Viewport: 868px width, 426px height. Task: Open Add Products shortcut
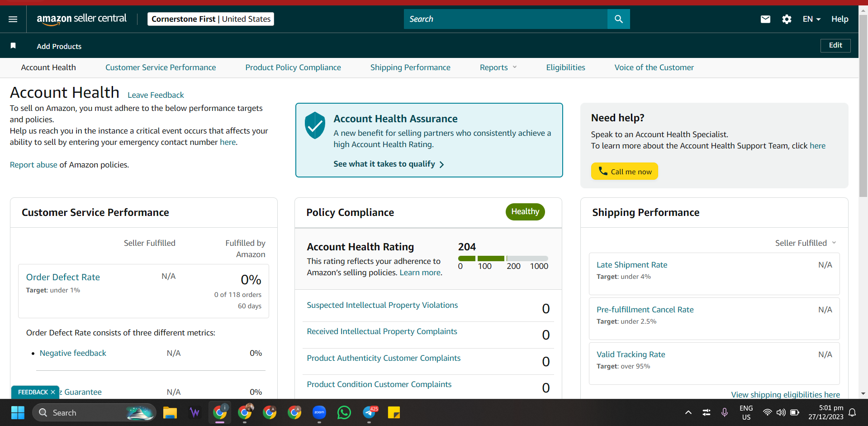pos(59,46)
